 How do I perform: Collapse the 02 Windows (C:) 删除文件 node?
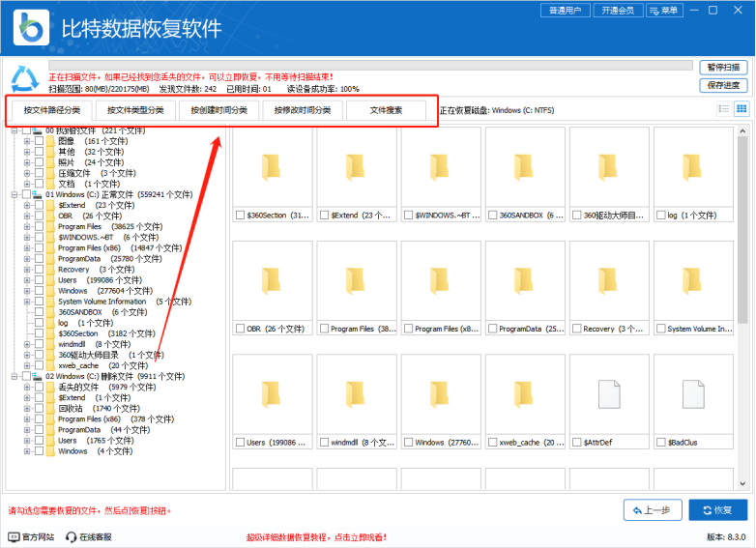(x=15, y=376)
